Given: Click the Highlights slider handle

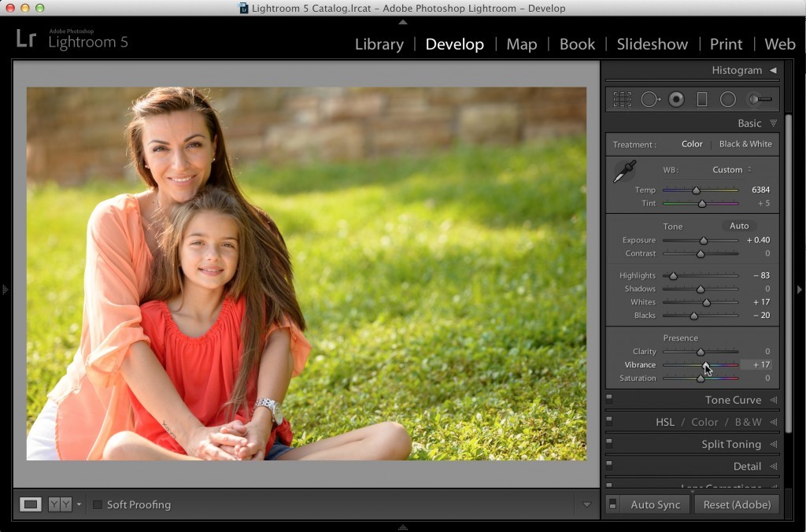Looking at the screenshot, I should click(x=673, y=276).
